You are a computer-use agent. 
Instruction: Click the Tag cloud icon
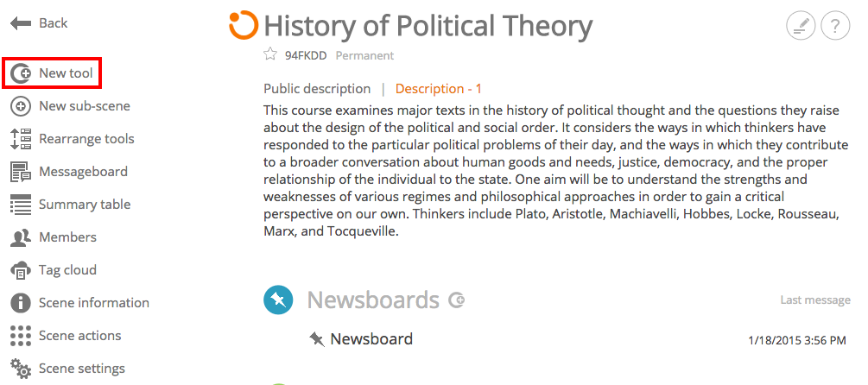click(x=21, y=270)
